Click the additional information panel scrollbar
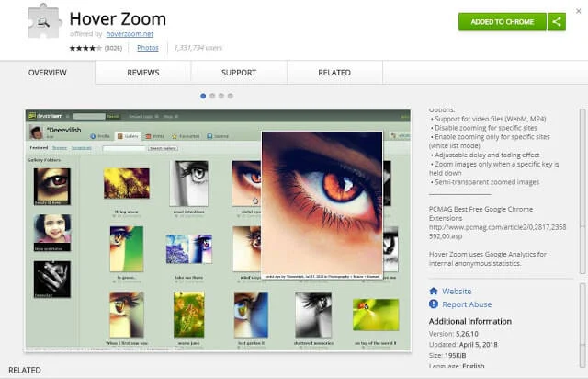588x379 pixels. pyautogui.click(x=582, y=326)
